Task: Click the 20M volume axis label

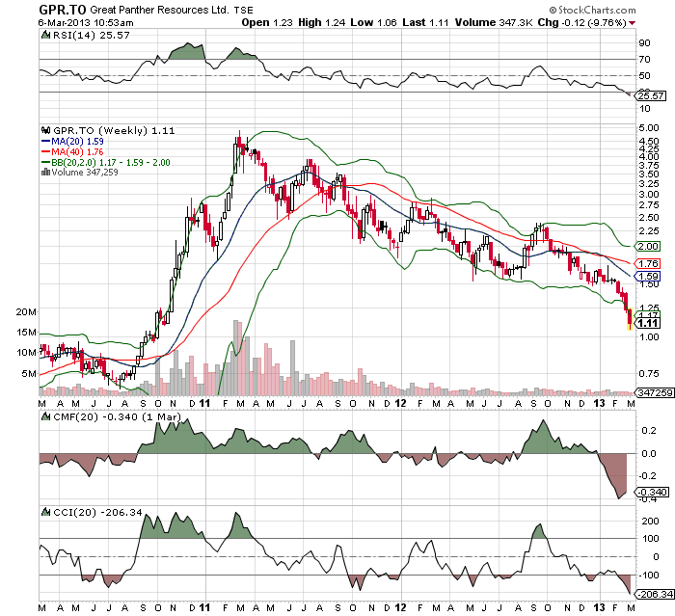Action: tap(26, 312)
